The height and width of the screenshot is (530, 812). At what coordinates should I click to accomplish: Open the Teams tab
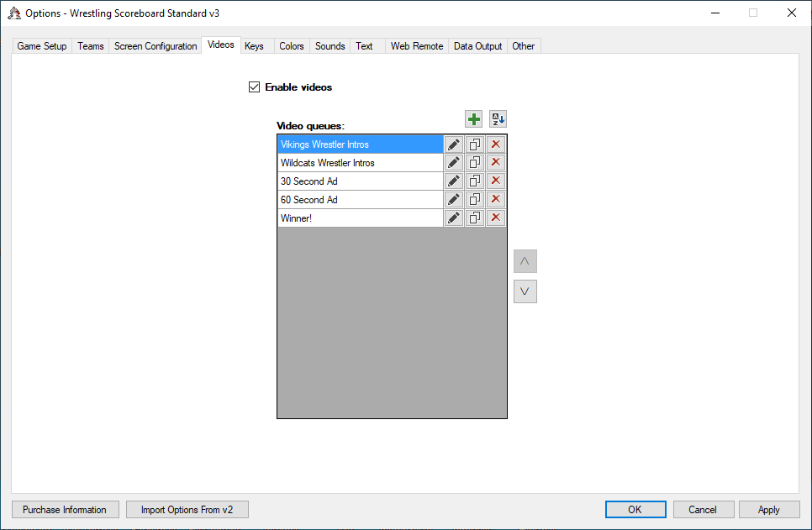pyautogui.click(x=91, y=46)
